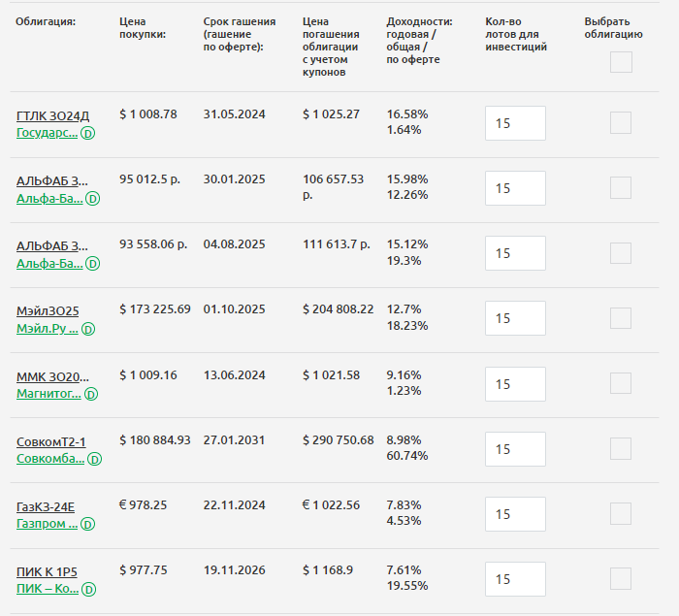
Task: Click the D icon beside Совкомба...
Action: click(93, 460)
